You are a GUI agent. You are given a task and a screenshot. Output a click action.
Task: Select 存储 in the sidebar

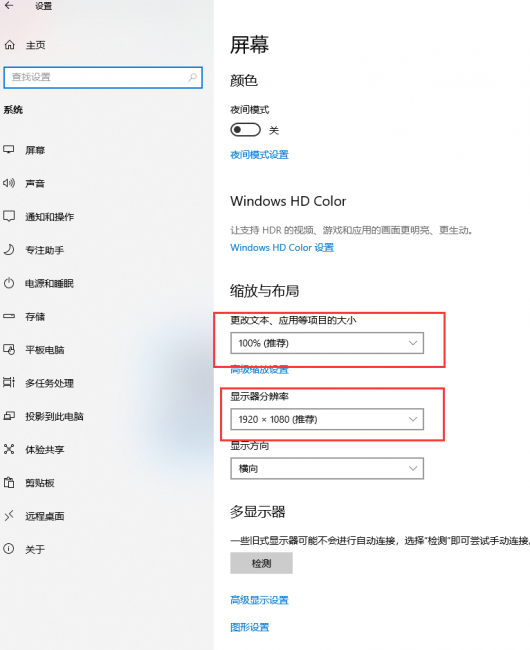[x=35, y=317]
